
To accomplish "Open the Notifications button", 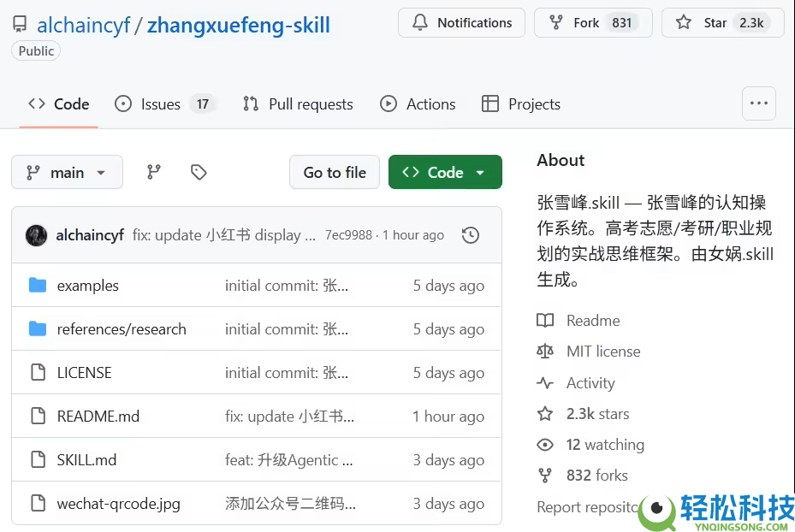I will [461, 23].
